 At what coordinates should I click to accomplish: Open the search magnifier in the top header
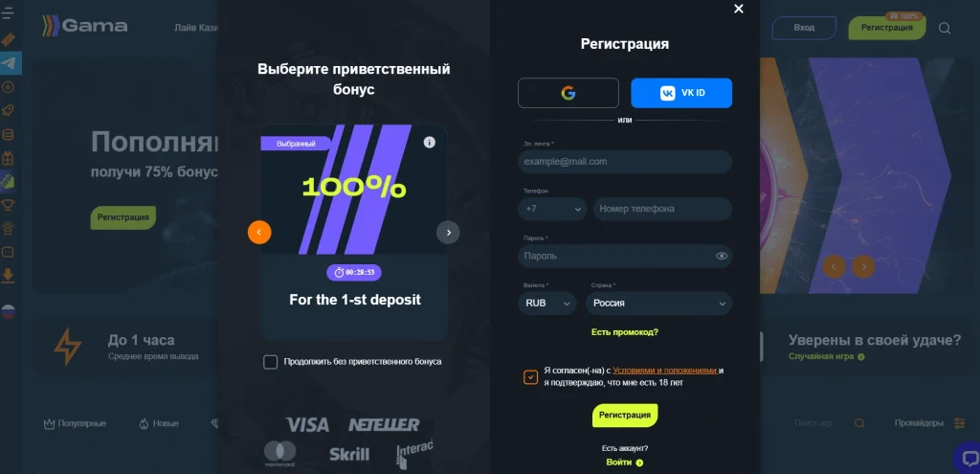pos(945,28)
